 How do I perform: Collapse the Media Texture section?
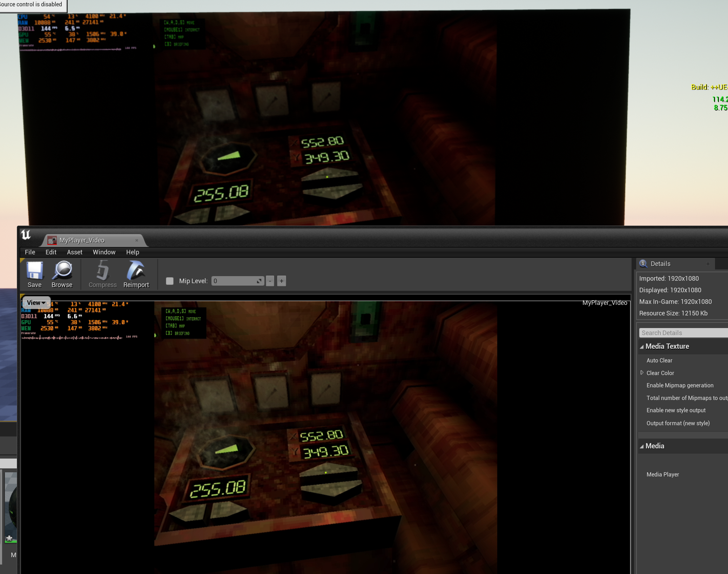tap(643, 346)
